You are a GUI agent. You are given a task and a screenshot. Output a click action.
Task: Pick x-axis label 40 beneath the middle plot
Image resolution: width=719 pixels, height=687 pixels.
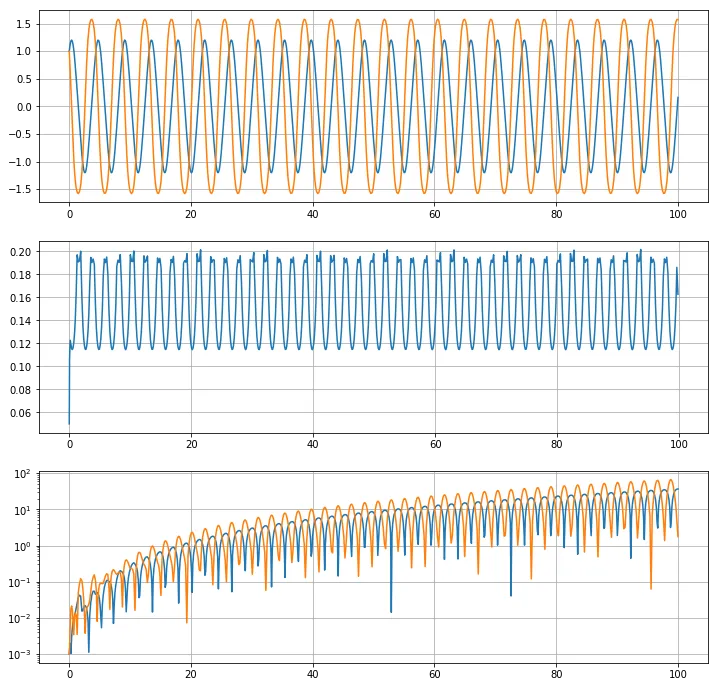tap(313, 444)
